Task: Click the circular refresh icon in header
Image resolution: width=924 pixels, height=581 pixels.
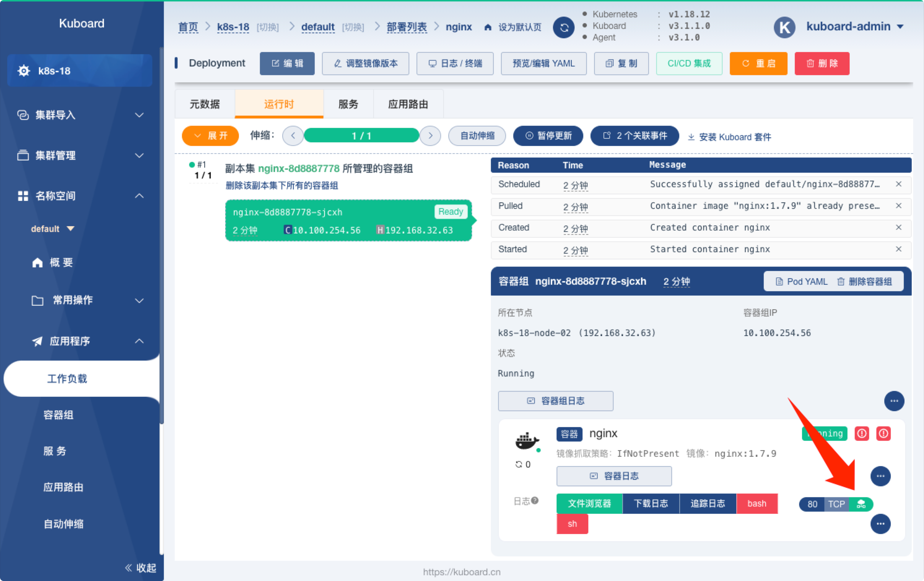Action: coord(563,27)
